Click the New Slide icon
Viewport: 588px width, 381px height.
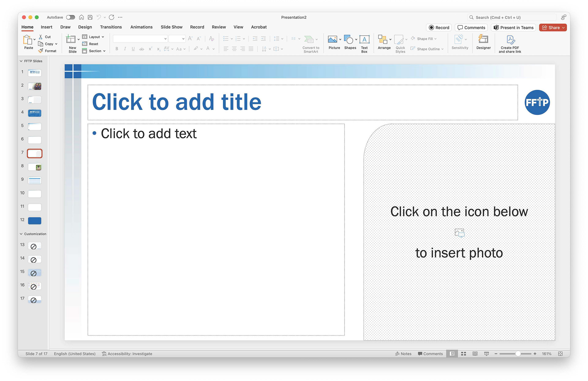[71, 39]
